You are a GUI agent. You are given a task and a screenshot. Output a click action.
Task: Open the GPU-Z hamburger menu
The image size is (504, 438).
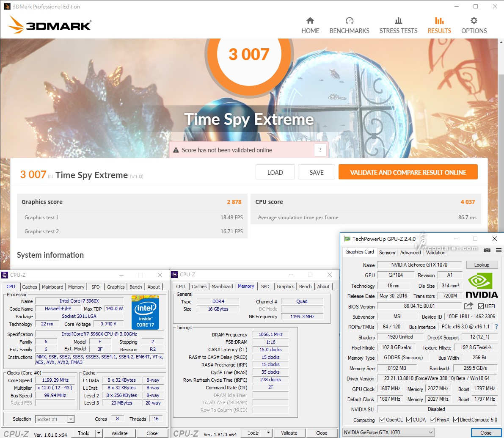pyautogui.click(x=498, y=250)
